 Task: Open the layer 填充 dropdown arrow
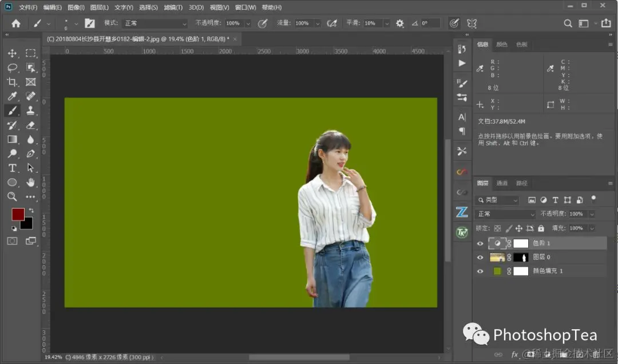pos(592,228)
